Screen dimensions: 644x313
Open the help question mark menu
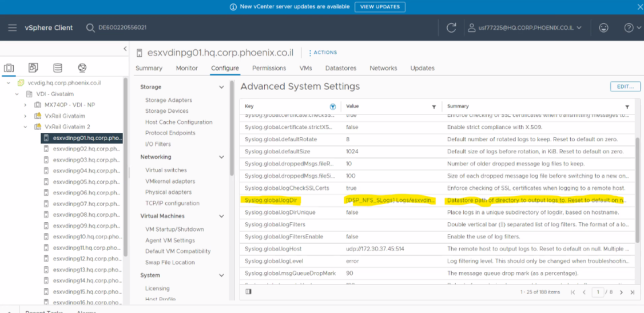[629, 27]
